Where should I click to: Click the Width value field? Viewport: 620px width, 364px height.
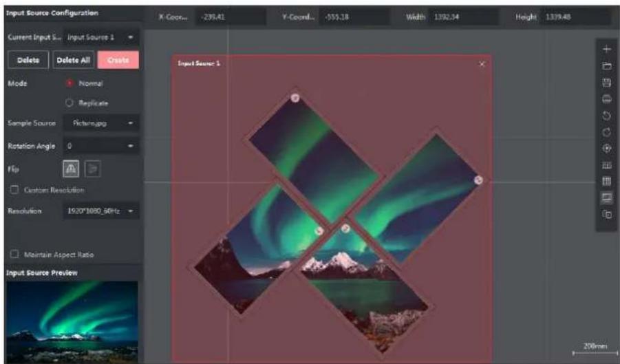point(463,17)
